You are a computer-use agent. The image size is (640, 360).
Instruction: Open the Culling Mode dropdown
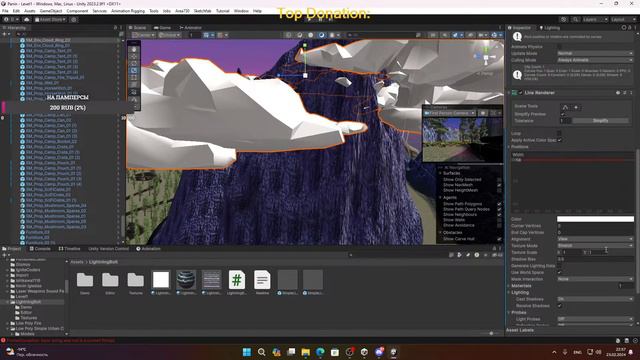(x=595, y=60)
